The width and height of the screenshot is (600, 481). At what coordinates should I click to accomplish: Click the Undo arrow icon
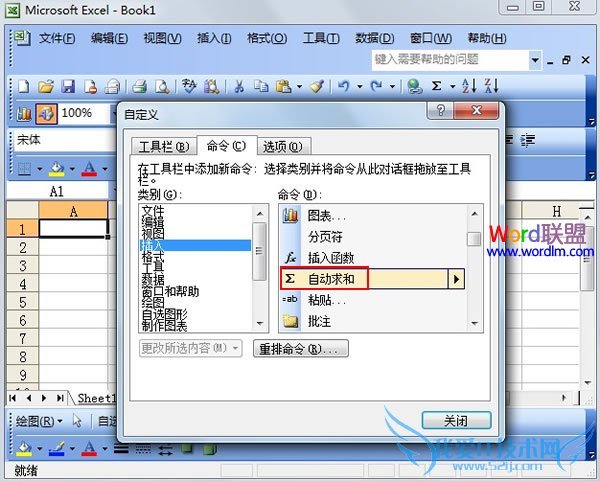[x=344, y=86]
